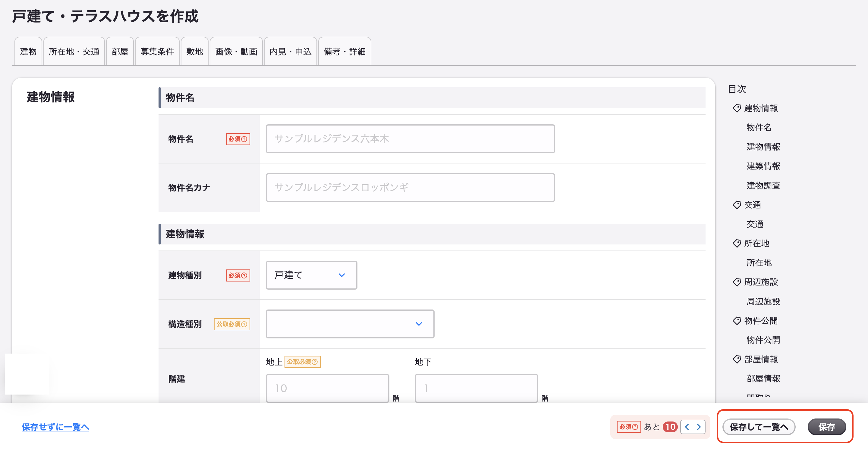Jump to indented 交通 sub-item in 目次

755,224
